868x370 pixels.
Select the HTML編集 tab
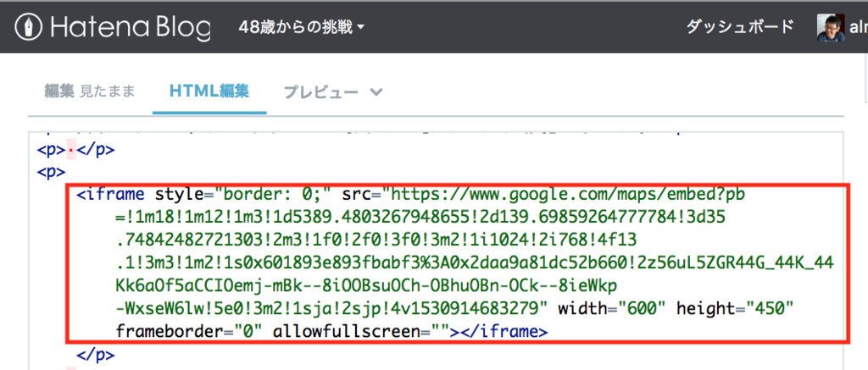tap(209, 91)
